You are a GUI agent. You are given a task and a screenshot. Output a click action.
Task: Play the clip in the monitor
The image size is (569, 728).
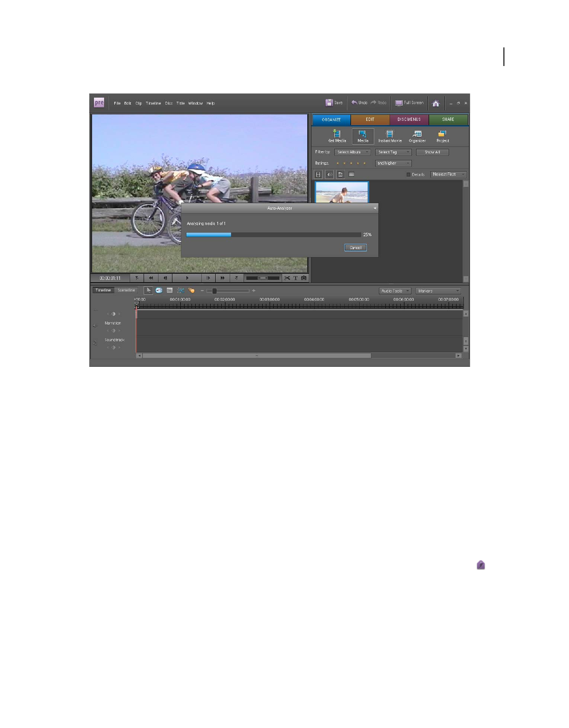187,278
